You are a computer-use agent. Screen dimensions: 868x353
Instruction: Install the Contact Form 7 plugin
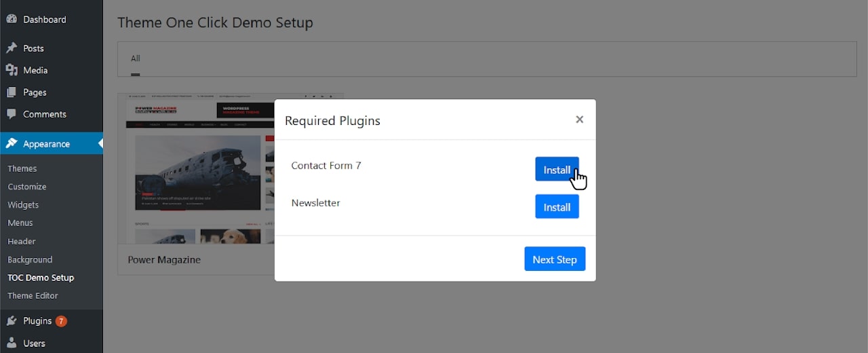557,169
